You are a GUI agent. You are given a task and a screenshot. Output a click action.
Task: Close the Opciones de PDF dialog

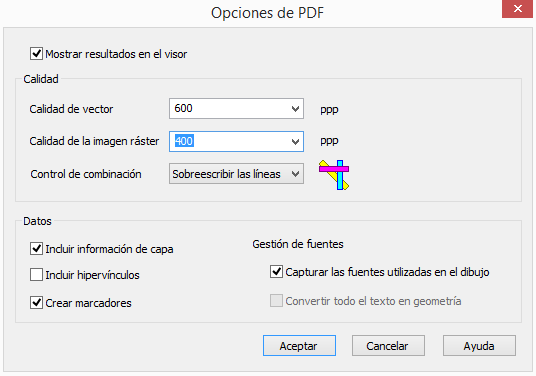[517, 9]
